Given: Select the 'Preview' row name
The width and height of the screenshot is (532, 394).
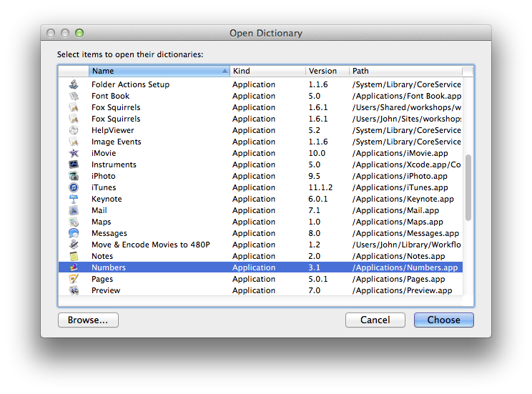Looking at the screenshot, I should click(106, 290).
